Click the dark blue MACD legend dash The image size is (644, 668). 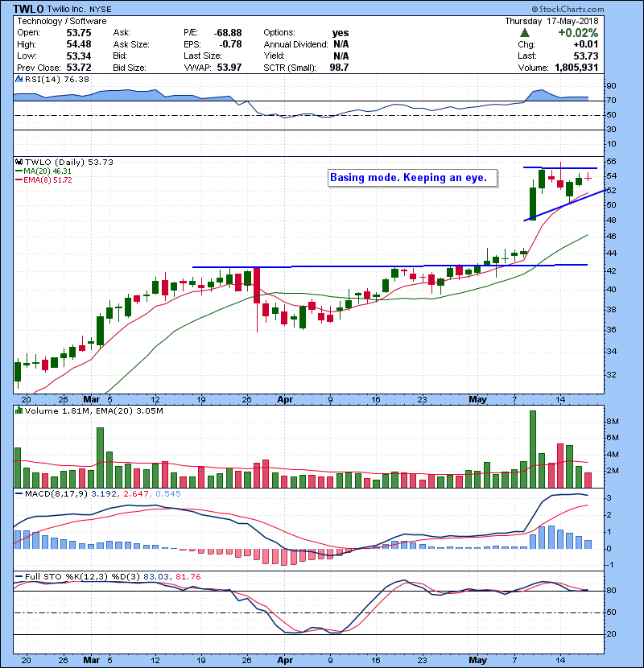[x=19, y=494]
